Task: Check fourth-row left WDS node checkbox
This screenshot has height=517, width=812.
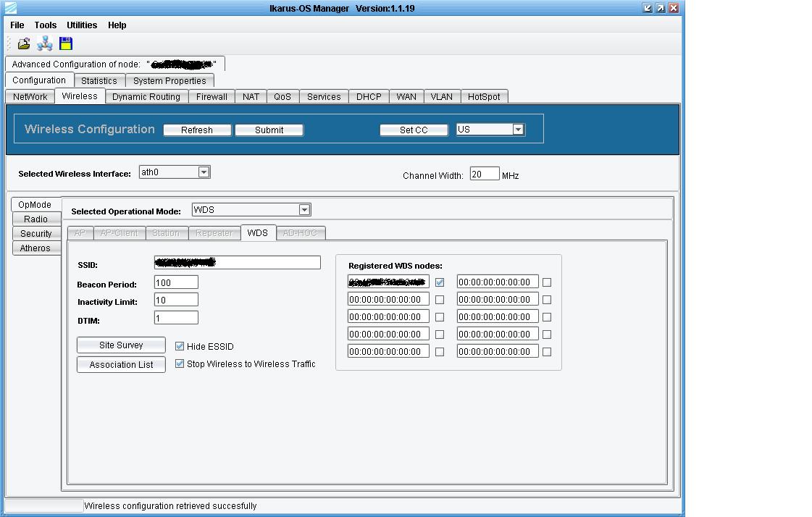Action: [x=440, y=335]
